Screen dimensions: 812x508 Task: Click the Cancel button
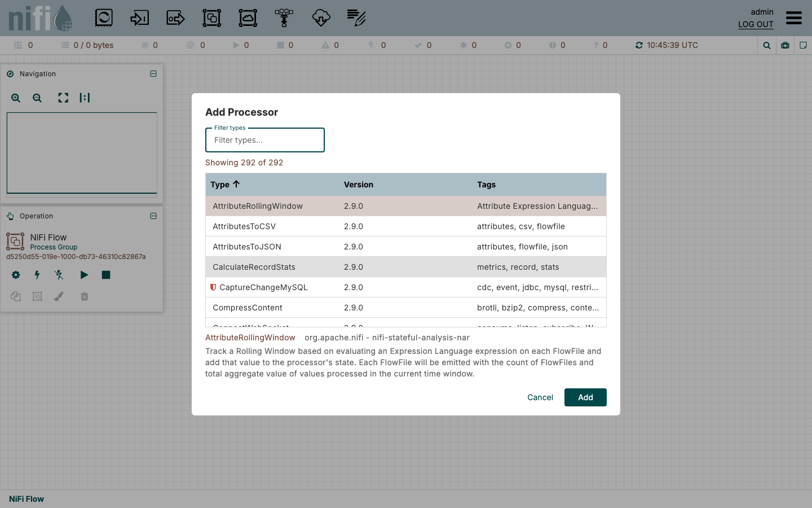pos(540,397)
